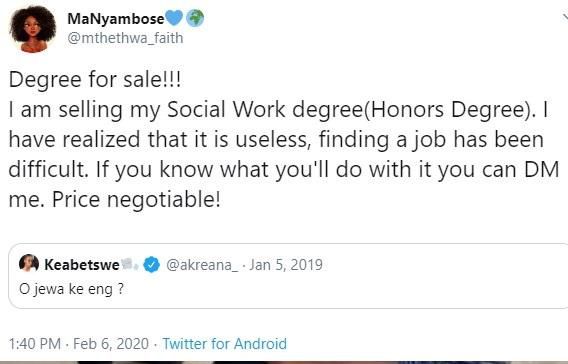This screenshot has width=568, height=364.
Task: Click the blue heart emoji icon
Action: pos(174,18)
